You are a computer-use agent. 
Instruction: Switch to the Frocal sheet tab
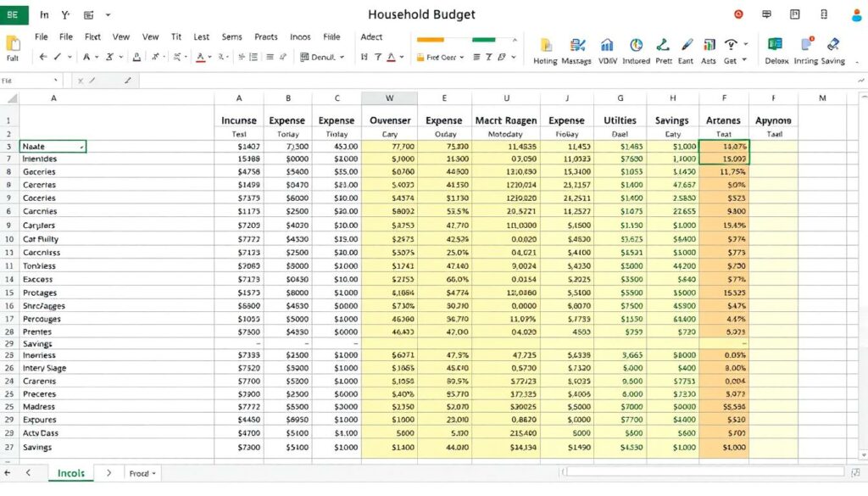pyautogui.click(x=139, y=473)
